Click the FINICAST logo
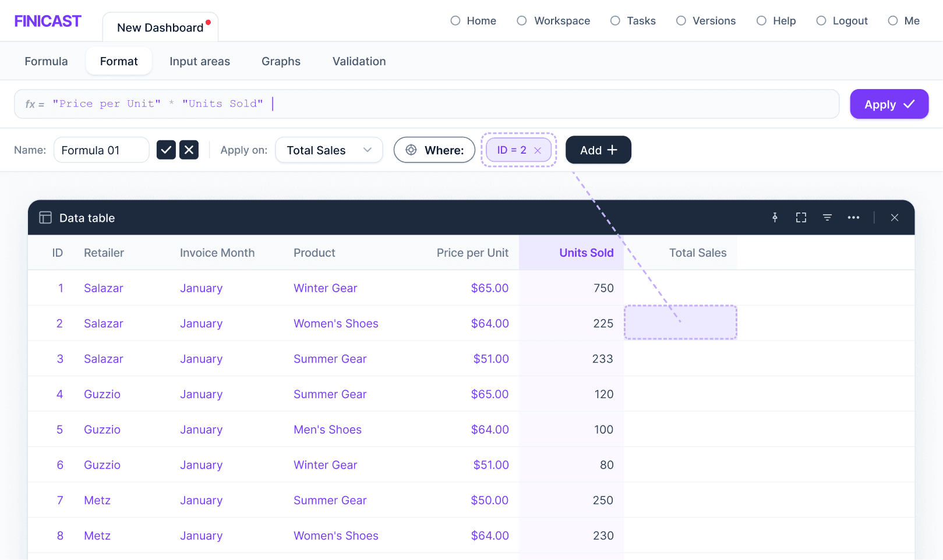Screen dimensions: 943x560 click(x=48, y=21)
